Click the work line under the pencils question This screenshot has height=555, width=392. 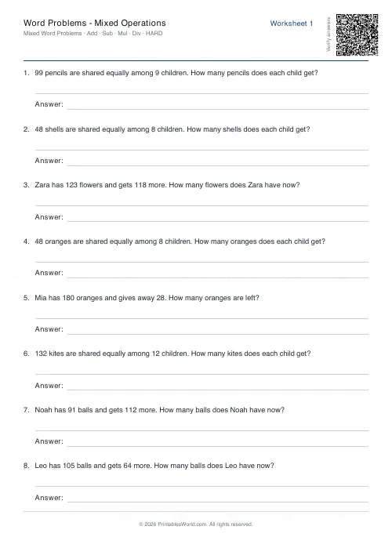(x=201, y=93)
